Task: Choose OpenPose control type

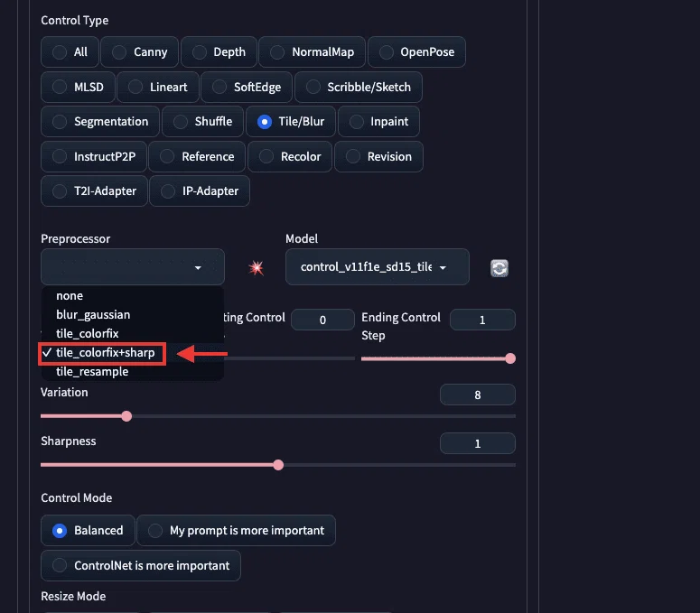Action: (x=416, y=51)
